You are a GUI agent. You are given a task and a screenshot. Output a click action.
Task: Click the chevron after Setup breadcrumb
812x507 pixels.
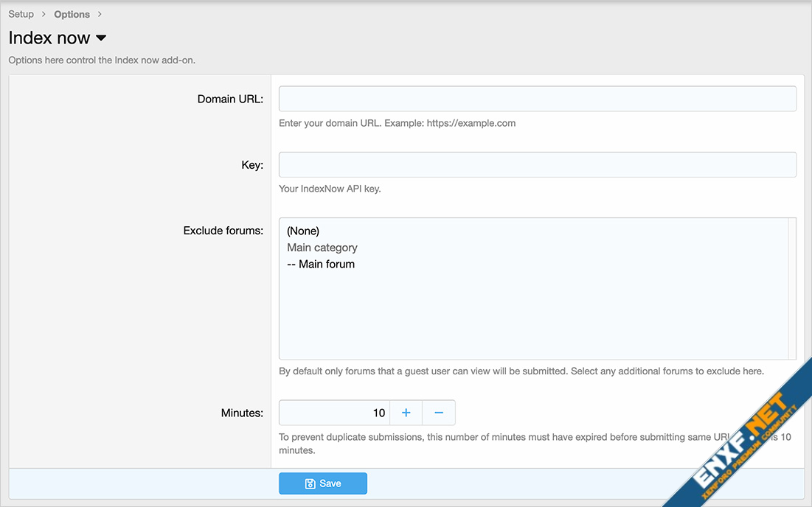click(44, 14)
